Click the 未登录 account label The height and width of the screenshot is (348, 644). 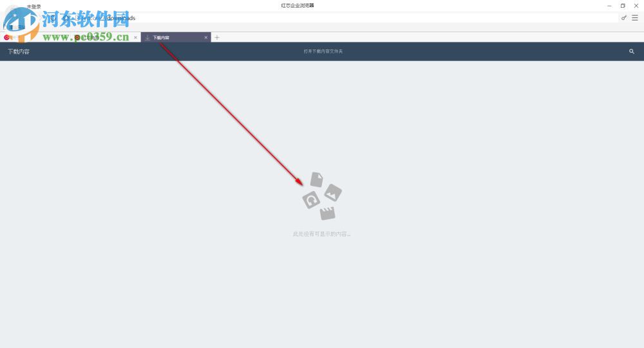coord(33,6)
